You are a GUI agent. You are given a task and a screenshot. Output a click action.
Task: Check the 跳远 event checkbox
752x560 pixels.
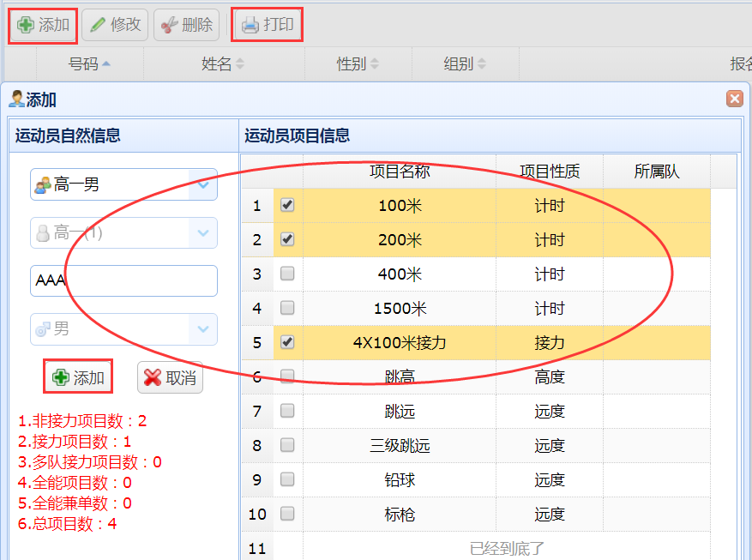click(x=287, y=411)
